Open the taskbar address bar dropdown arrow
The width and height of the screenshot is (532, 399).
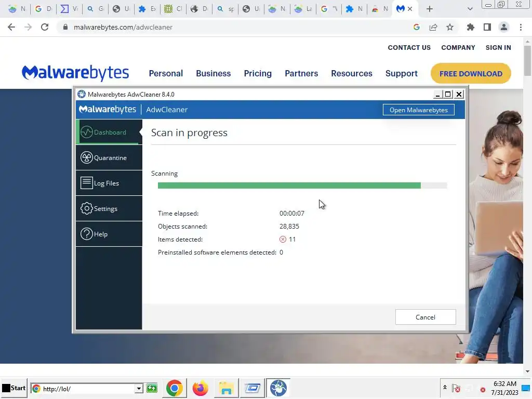point(139,389)
